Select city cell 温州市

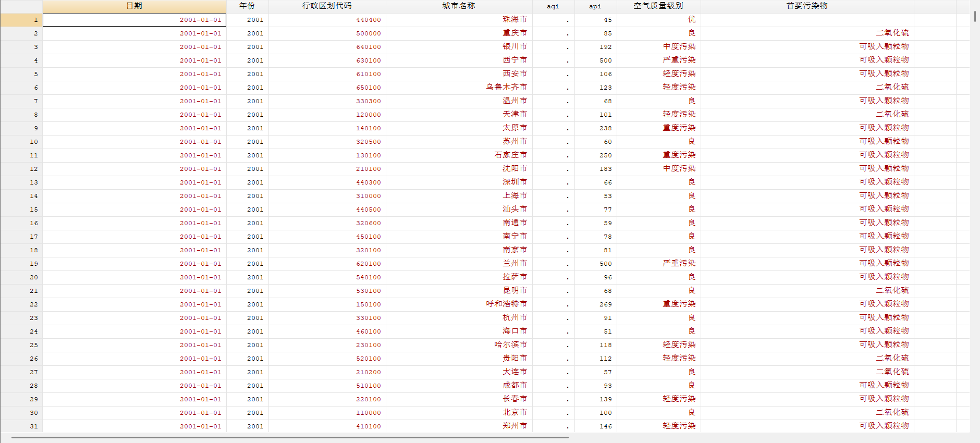(459, 101)
